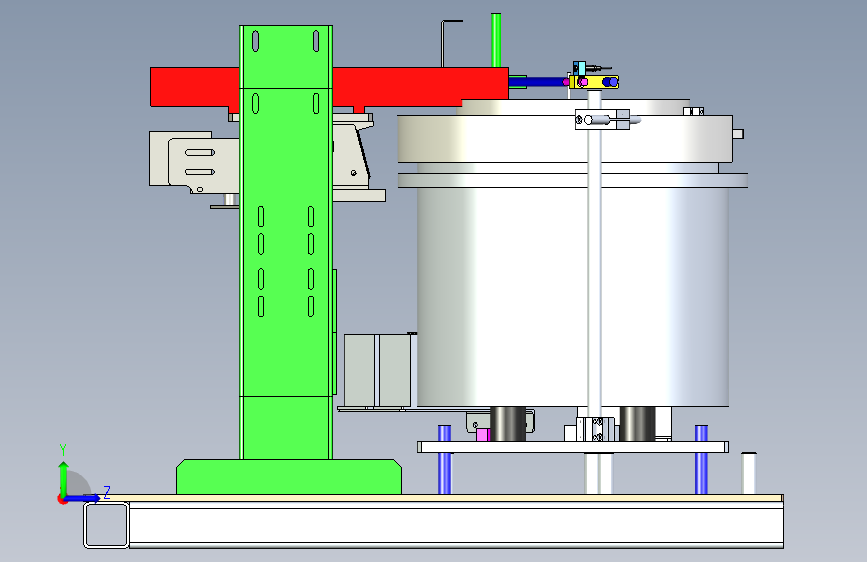Pick the small magenta block under the drum
Image resolution: width=867 pixels, height=562 pixels.
coord(483,435)
